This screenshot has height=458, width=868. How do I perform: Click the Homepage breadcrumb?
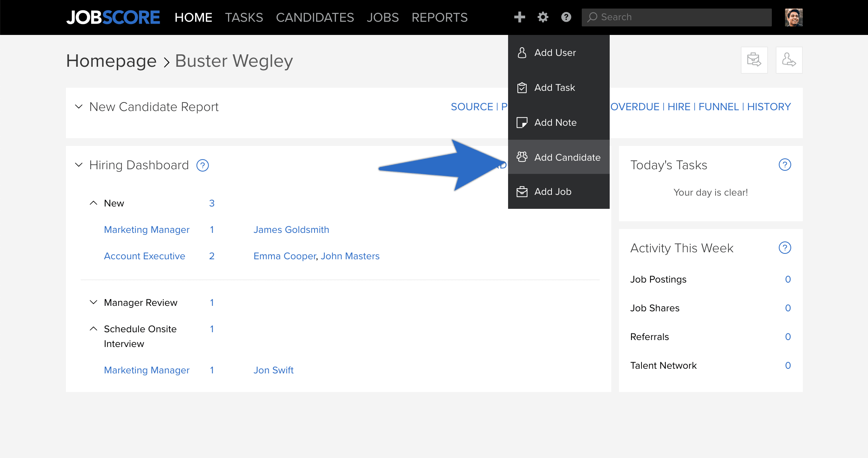[x=111, y=61]
